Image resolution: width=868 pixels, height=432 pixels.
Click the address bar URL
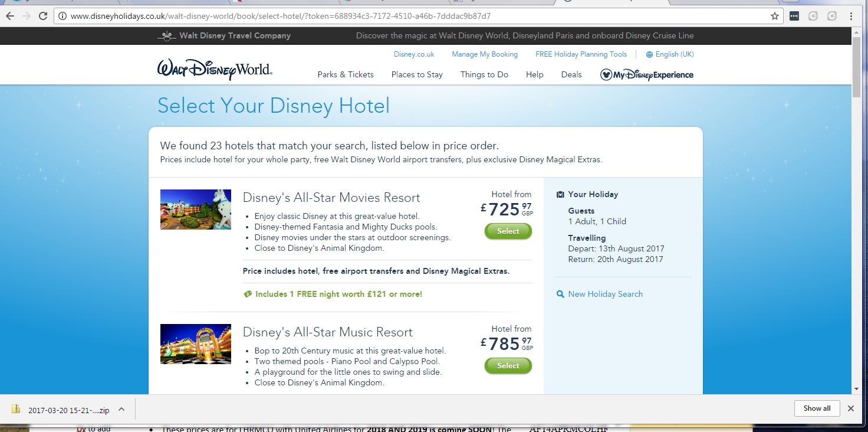(281, 16)
